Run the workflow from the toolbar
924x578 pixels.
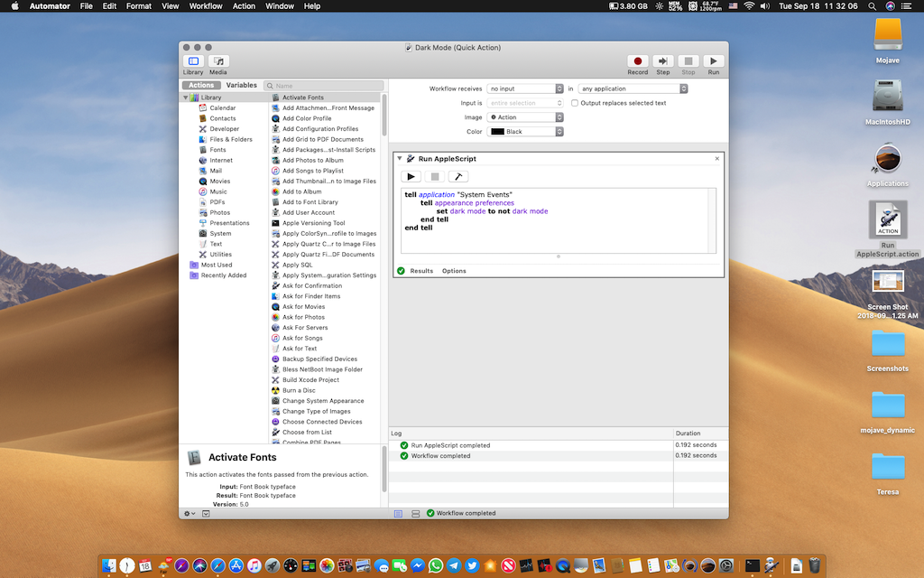tap(713, 61)
